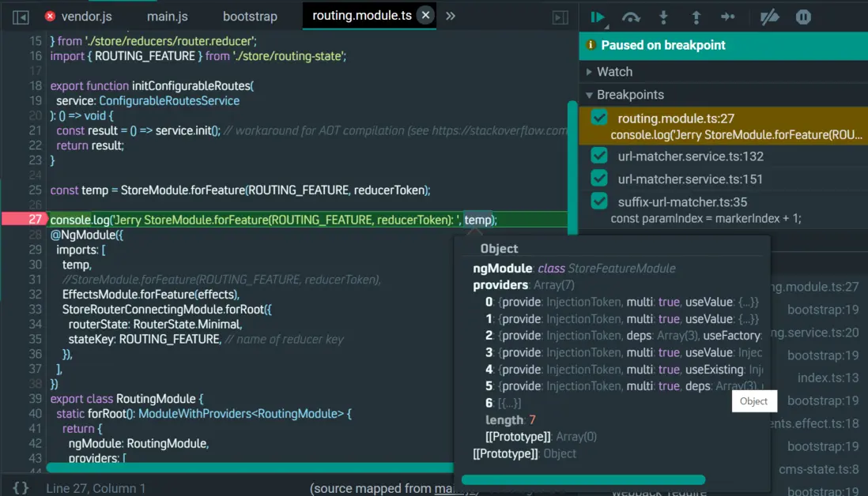The height and width of the screenshot is (496, 868).
Task: Click RoutingModule class name on line 39
Action: click(156, 399)
